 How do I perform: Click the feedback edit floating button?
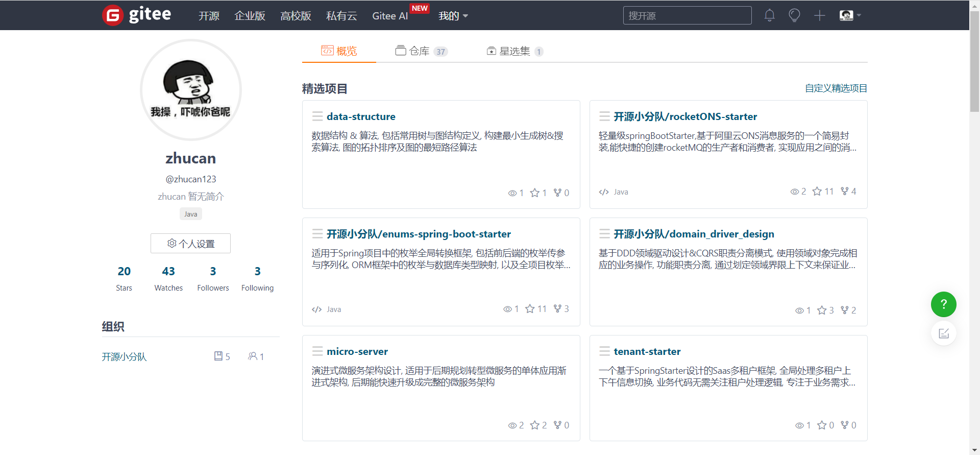[x=943, y=333]
